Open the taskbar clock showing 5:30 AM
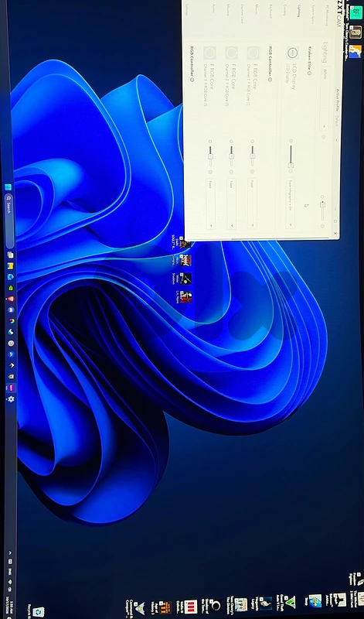 [11, 604]
